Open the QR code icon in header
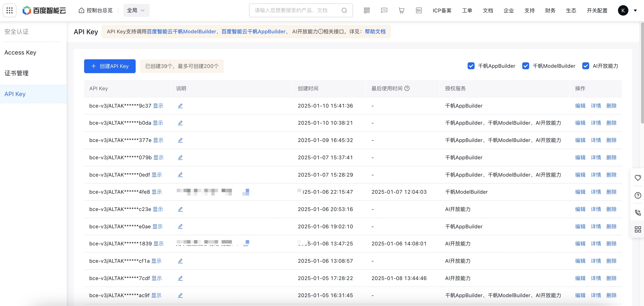This screenshot has height=306, width=644. (367, 10)
